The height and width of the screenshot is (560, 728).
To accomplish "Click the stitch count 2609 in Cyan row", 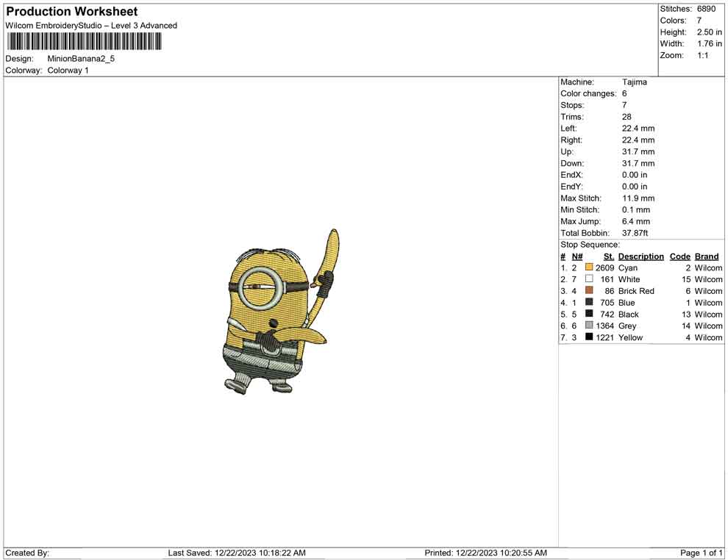I will click(604, 268).
